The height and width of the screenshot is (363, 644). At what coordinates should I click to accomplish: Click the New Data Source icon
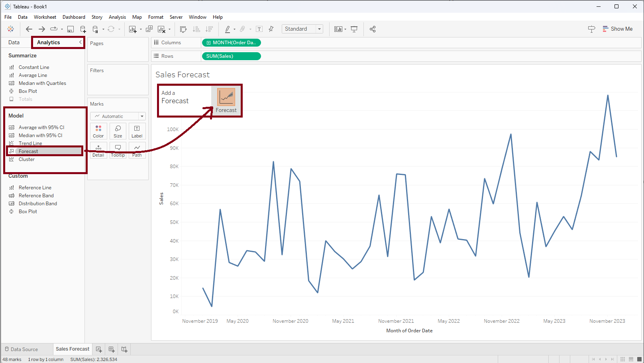[83, 29]
